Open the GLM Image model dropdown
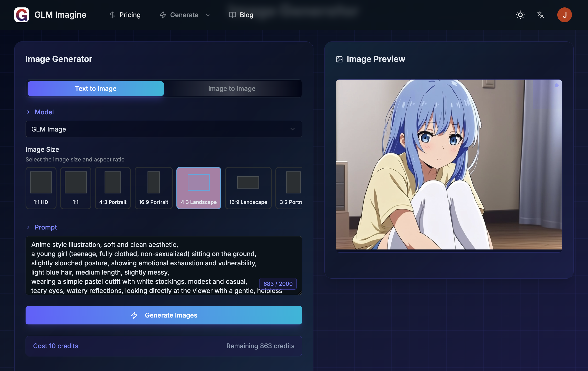The image size is (588, 371). point(164,129)
